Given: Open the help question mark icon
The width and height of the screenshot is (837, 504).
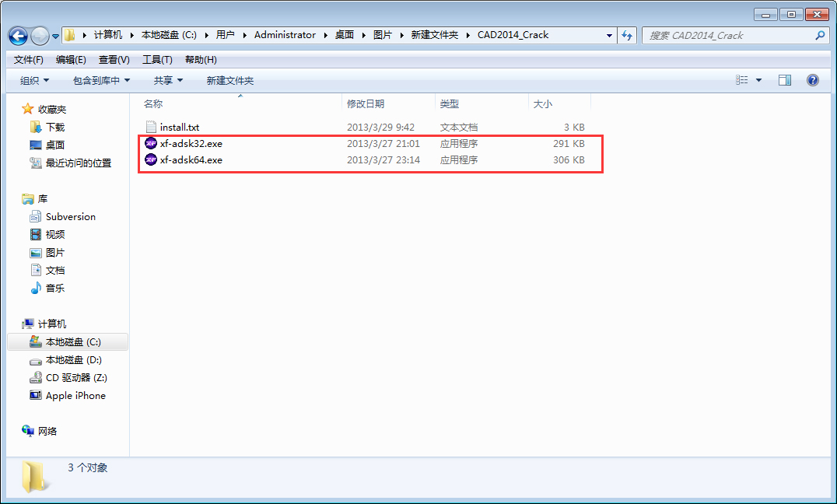Looking at the screenshot, I should [813, 79].
